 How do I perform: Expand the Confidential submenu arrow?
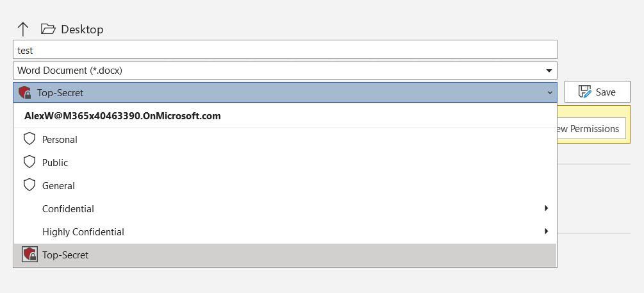click(546, 208)
